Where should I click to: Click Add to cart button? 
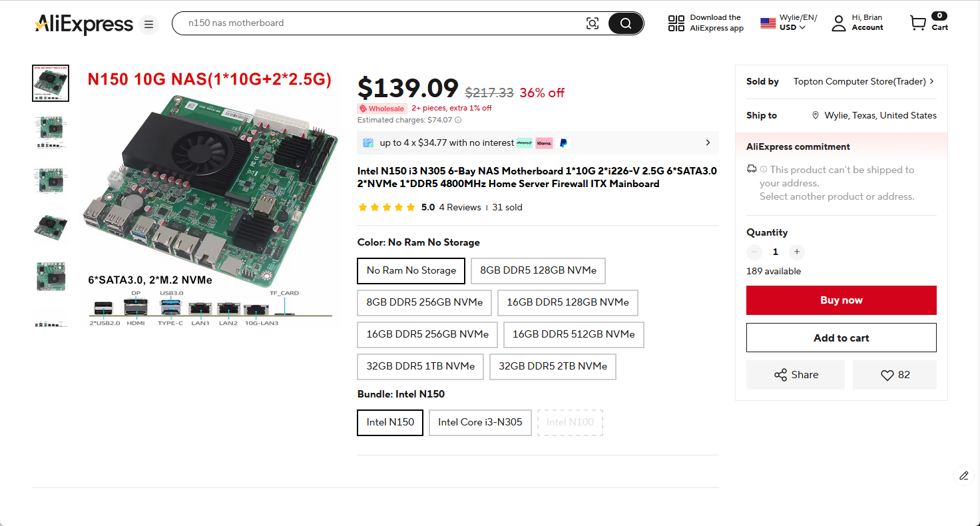[x=841, y=338]
